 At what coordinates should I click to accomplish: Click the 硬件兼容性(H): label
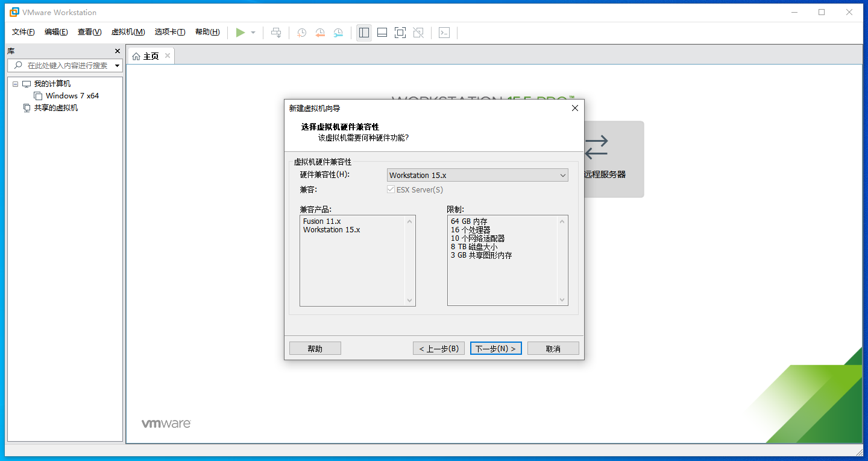click(x=325, y=174)
